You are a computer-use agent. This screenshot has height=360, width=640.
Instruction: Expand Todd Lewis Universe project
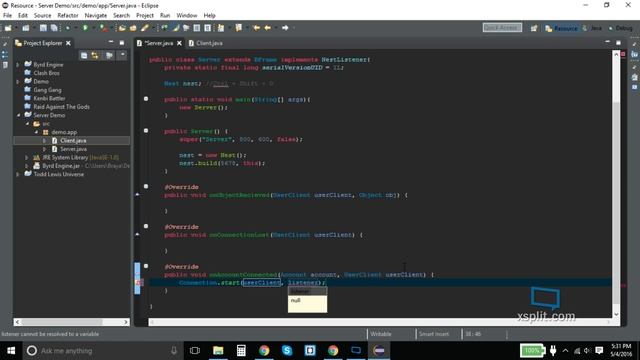[x=18, y=174]
